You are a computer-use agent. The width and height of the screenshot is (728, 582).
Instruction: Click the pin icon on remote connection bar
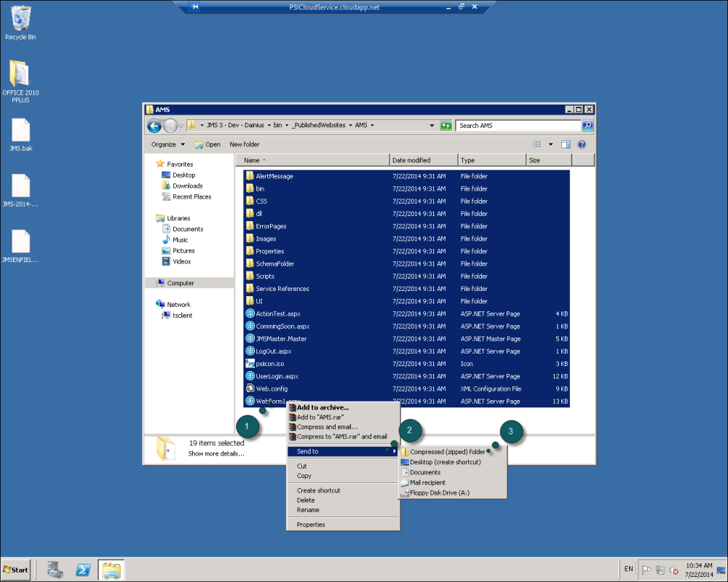(195, 7)
